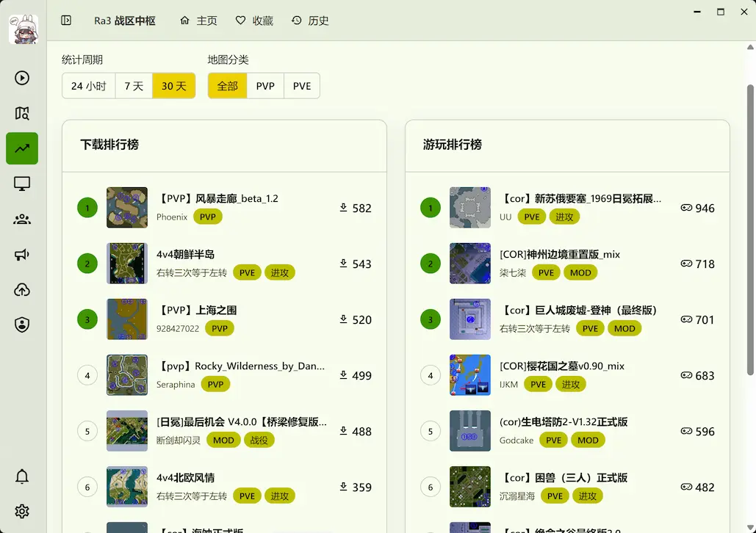This screenshot has height=533, width=756.
Task: Click the 上海之围 map thumbnail
Action: point(127,319)
